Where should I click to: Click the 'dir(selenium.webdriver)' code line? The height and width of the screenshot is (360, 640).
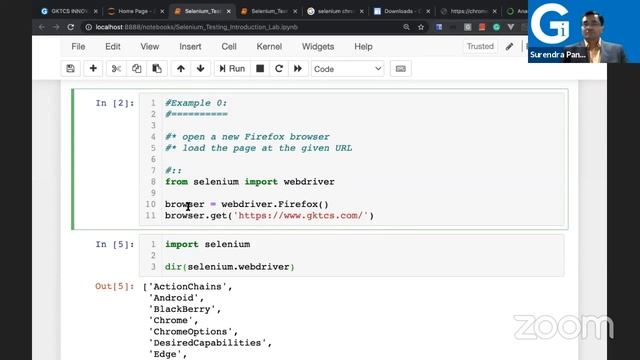tap(230, 267)
